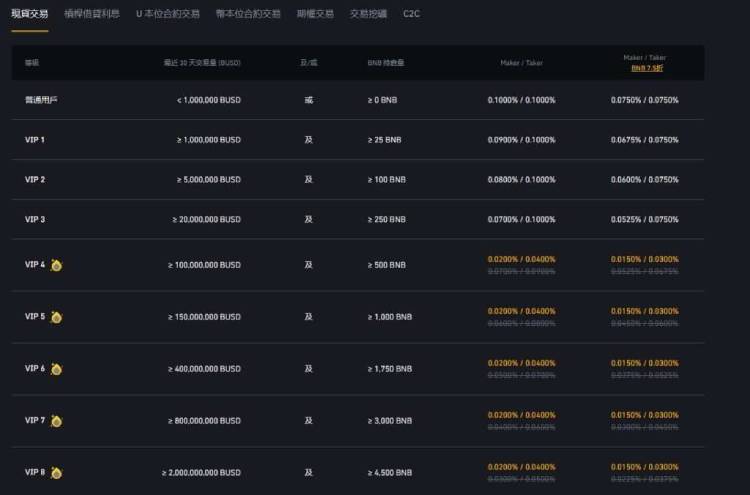Click the VIP 2 level label
This screenshot has width=750, height=495.
[x=35, y=180]
